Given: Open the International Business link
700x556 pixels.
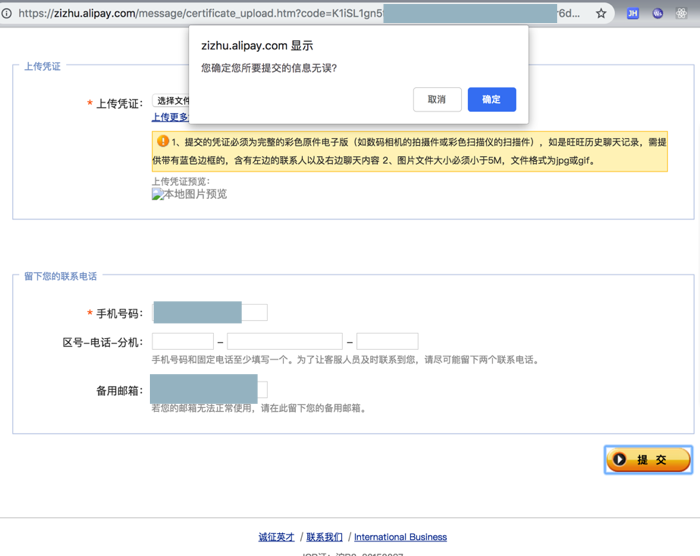Looking at the screenshot, I should coord(400,537).
